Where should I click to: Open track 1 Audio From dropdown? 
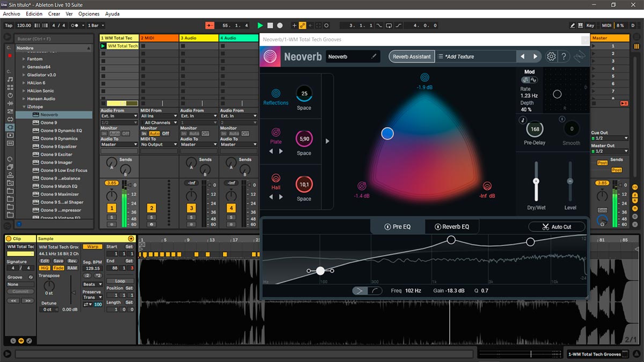pos(119,116)
